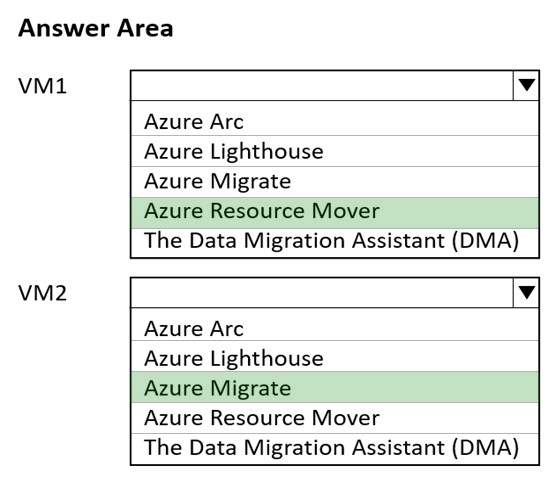Click the VM2 combo box field
Image resolution: width=556 pixels, height=488 pixels.
point(335,293)
